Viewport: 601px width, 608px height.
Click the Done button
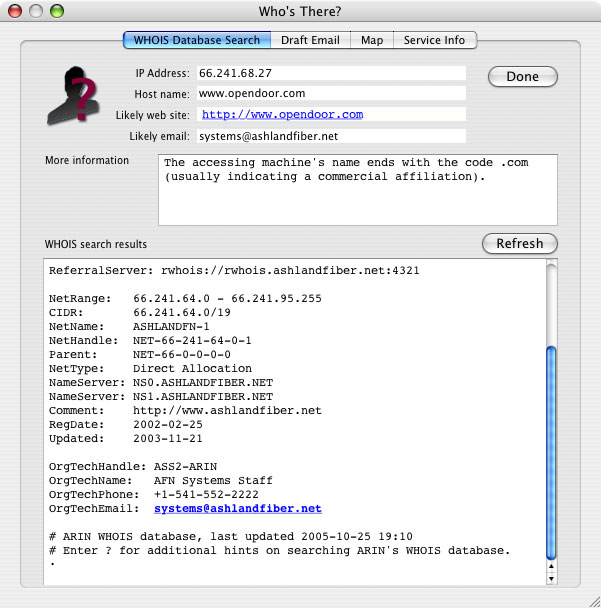click(523, 76)
